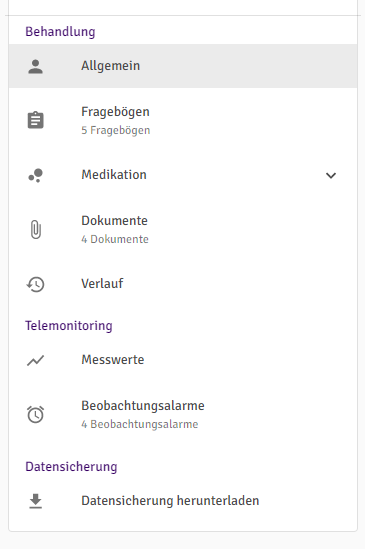Click the person icon beside Allgemein
Screen dimensions: 365x549
click(35, 67)
